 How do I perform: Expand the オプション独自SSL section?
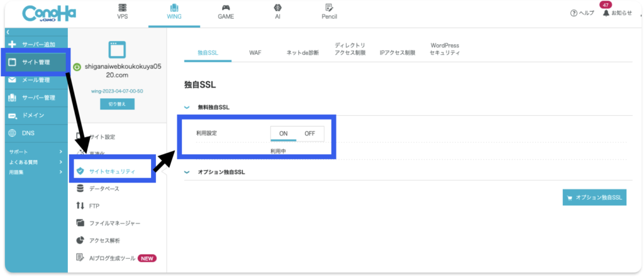pyautogui.click(x=187, y=172)
